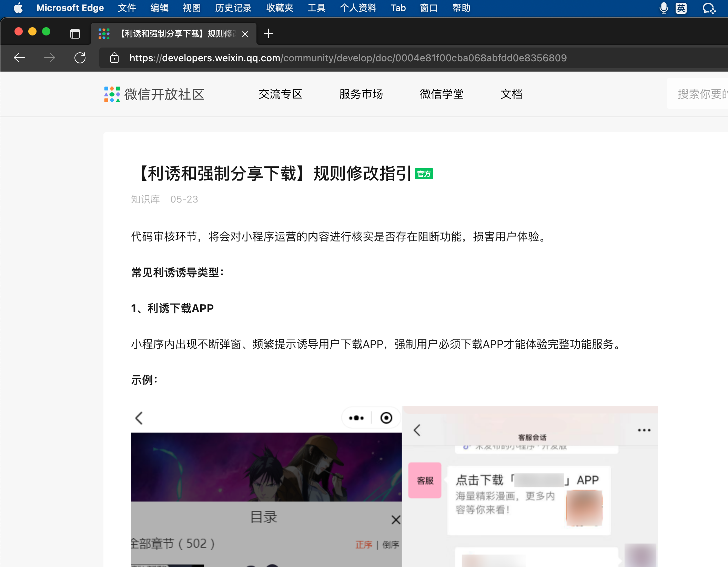The width and height of the screenshot is (728, 567).
Task: Open 文档 in the top navigation
Action: pos(511,94)
